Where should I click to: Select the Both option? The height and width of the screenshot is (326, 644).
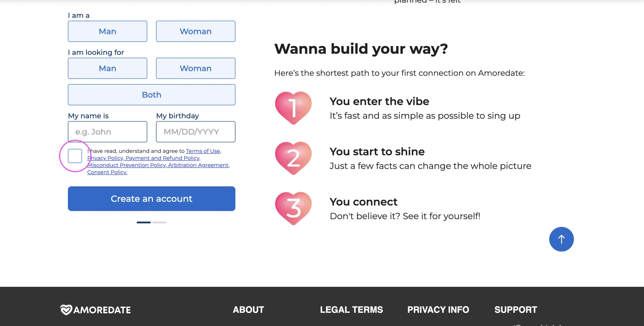151,95
